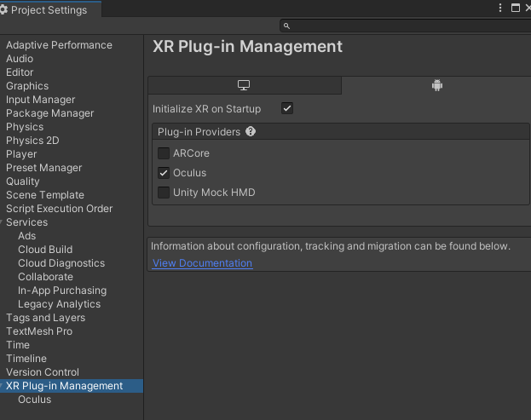The width and height of the screenshot is (531, 420).
Task: Toggle Initialize XR on Startup checkbox
Action: click(x=287, y=109)
